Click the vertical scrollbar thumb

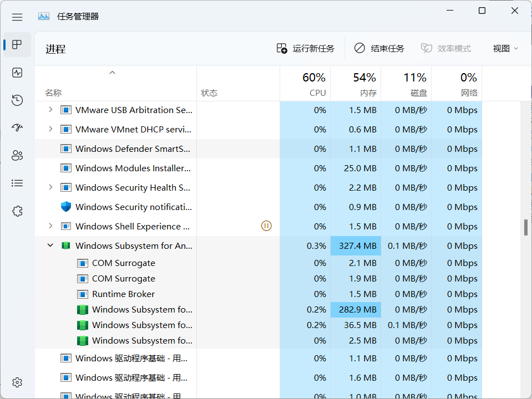526,227
